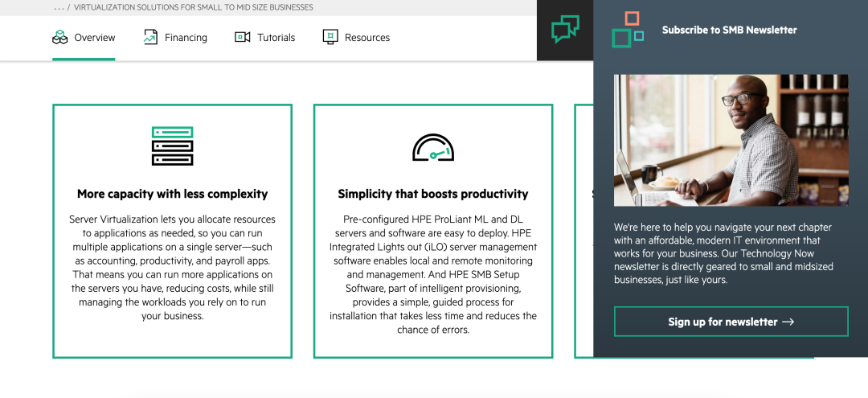Viewport: 868px width, 398px height.
Task: Click 'More capacity with less complexity' heading
Action: tap(172, 195)
